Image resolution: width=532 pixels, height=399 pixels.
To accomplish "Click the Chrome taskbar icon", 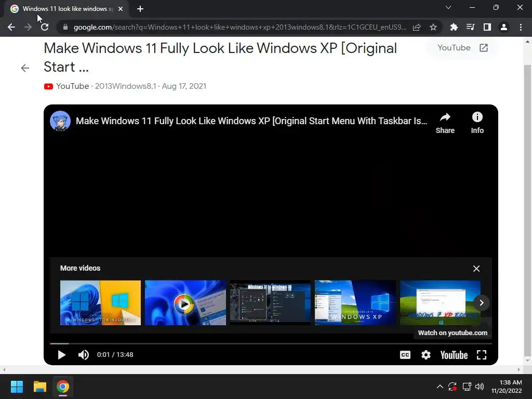I will pyautogui.click(x=63, y=387).
